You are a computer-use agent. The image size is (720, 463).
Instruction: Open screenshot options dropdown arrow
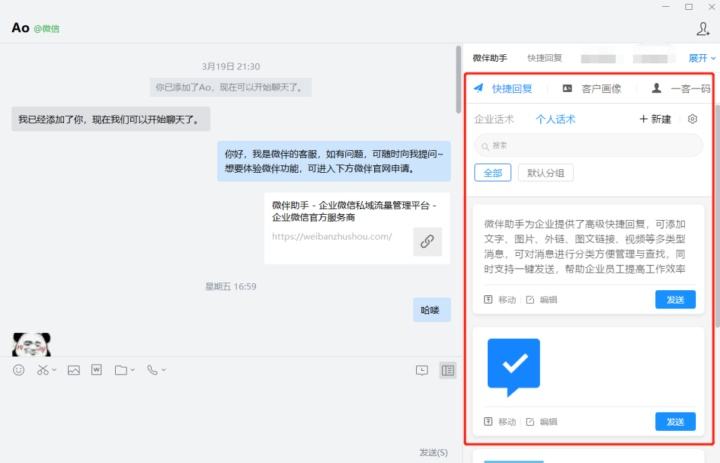coord(54,370)
